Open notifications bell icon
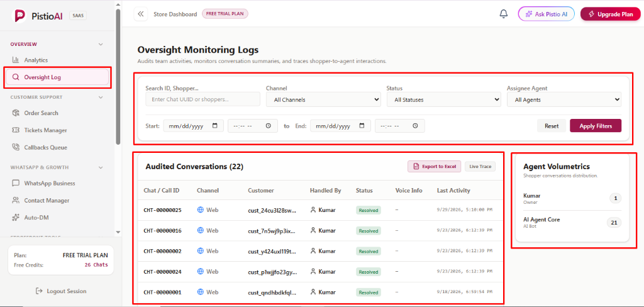644x307 pixels. (x=504, y=14)
